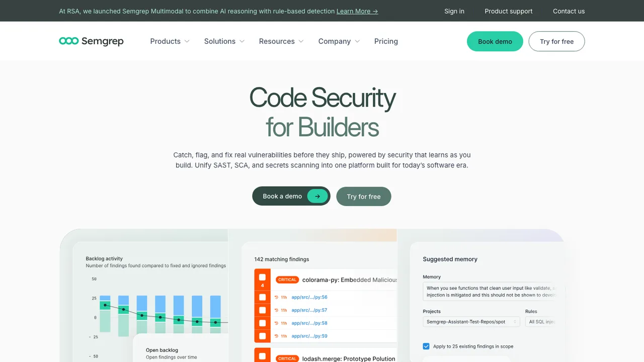Click the 11h clock icon beside py:58
The width and height of the screenshot is (644, 362).
tap(276, 323)
